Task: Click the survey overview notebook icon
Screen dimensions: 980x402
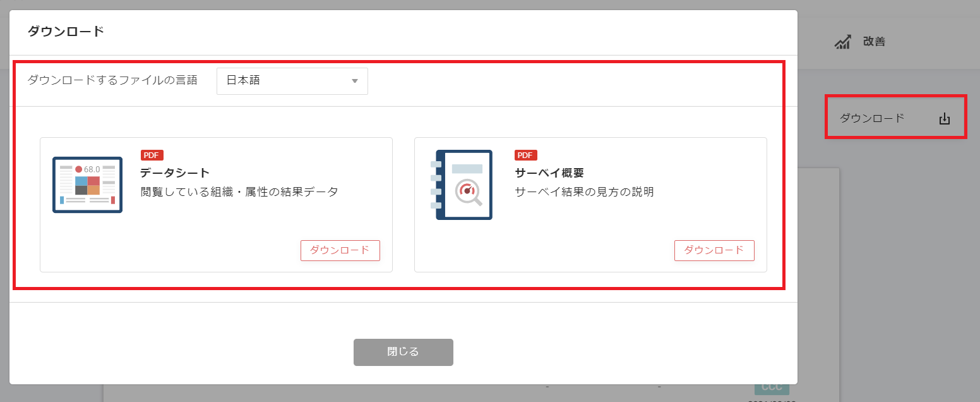Action: pos(464,185)
